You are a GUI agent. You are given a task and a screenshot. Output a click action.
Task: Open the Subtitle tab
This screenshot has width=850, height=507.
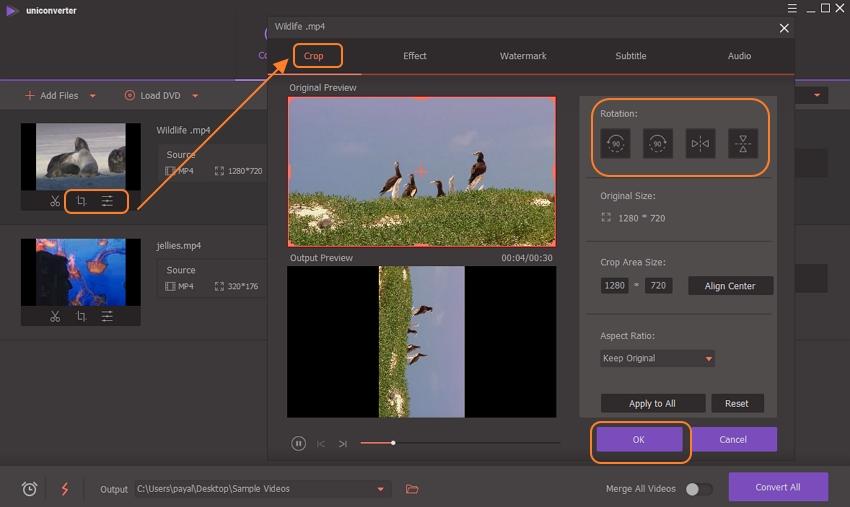[x=630, y=56]
